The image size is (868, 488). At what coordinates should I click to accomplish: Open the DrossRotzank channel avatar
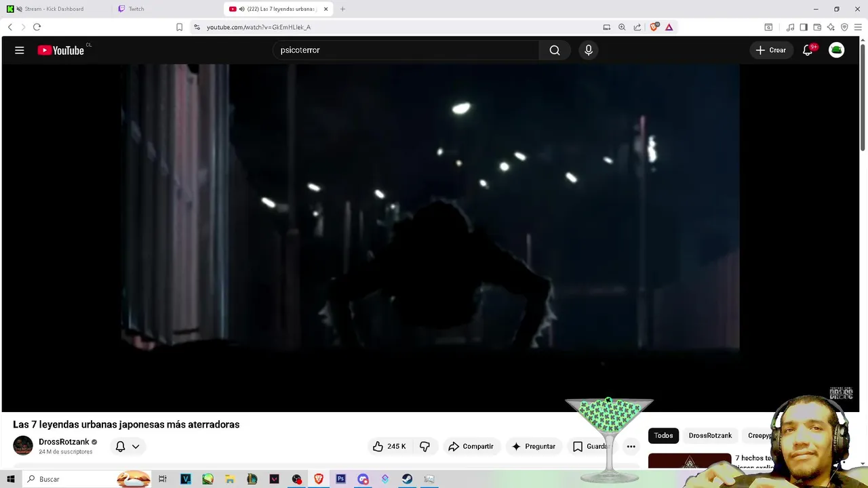coord(23,446)
